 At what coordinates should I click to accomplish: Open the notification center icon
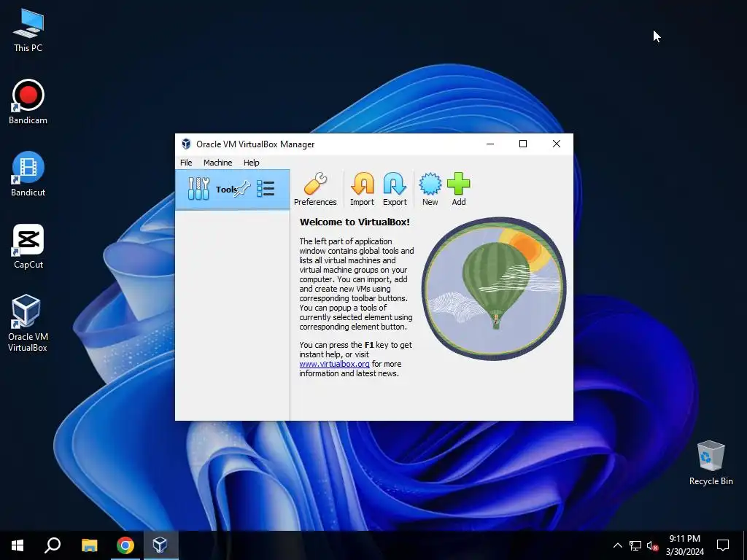click(723, 545)
